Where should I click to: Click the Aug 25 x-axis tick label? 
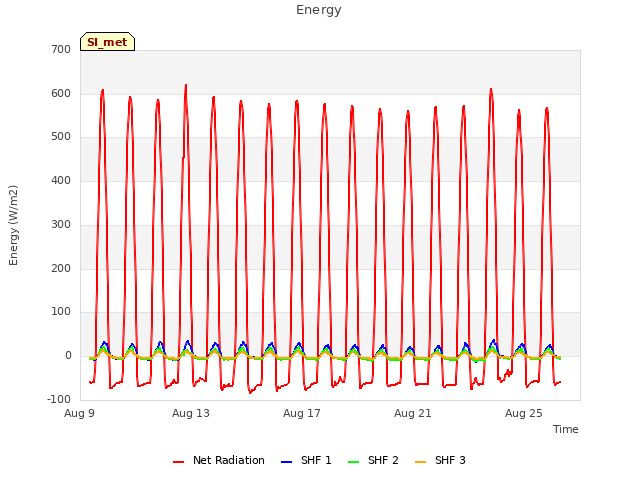pos(524,413)
